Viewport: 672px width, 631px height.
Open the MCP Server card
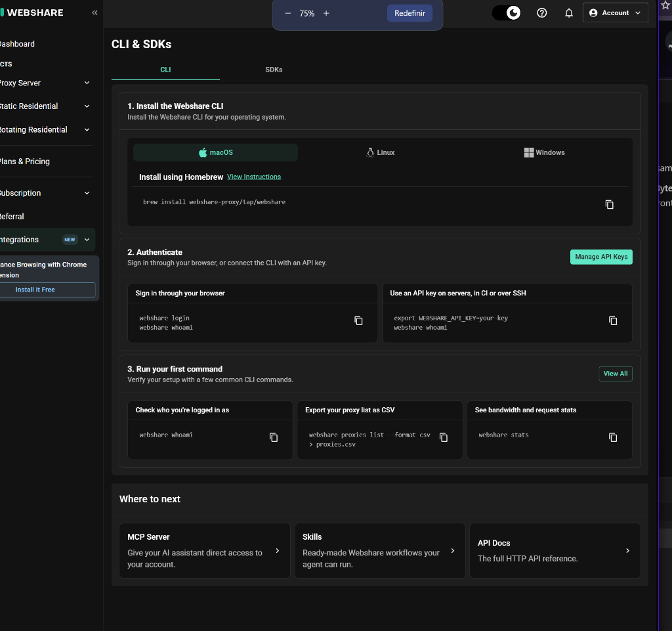point(205,550)
